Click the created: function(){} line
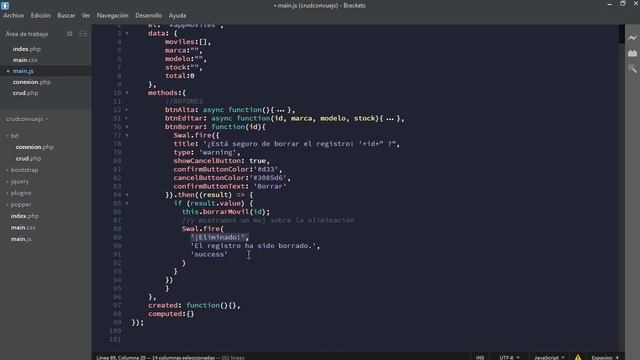Image resolution: width=640 pixels, height=360 pixels. tap(194, 305)
